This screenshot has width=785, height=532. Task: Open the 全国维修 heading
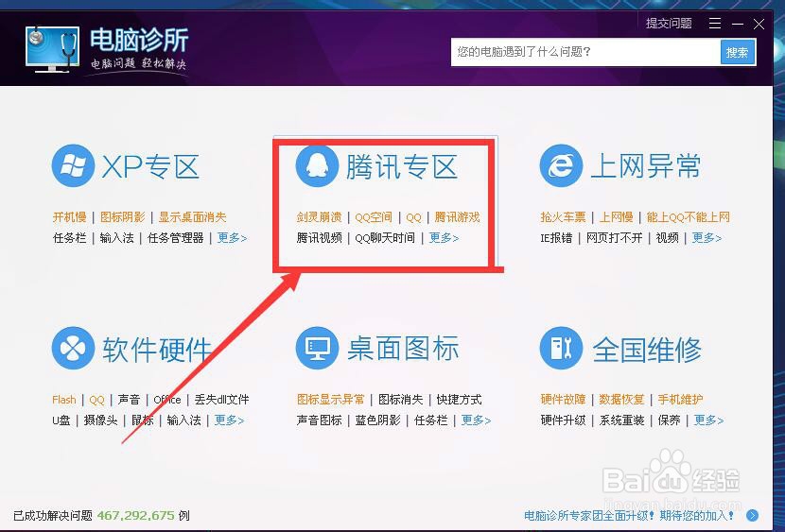pyautogui.click(x=647, y=349)
